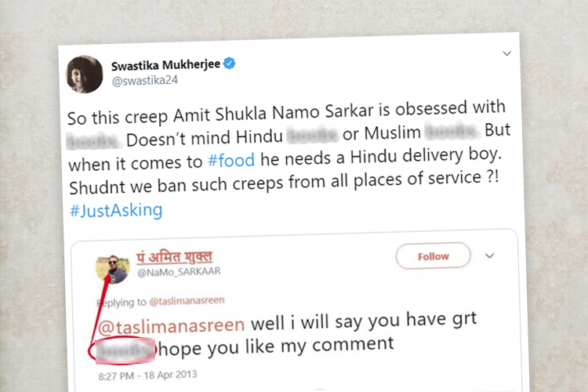Expand the main tweet options chevron
This screenshot has height=392, width=588.
506,53
